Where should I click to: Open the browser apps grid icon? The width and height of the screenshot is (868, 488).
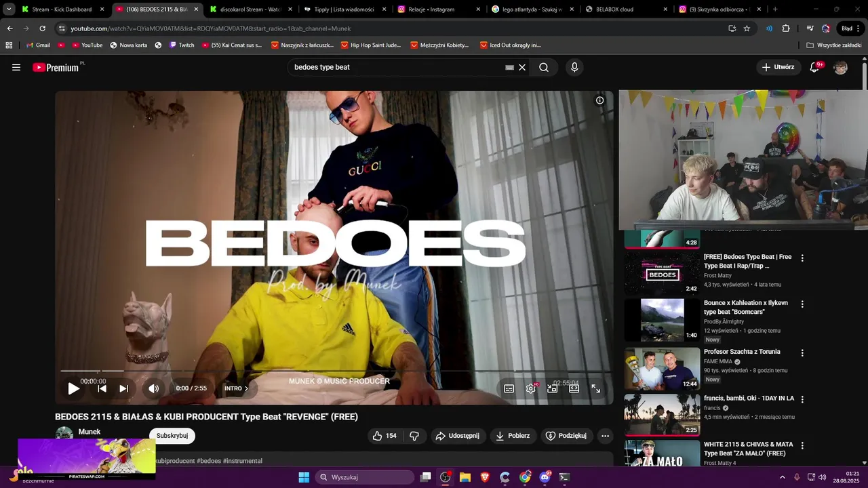pyautogui.click(x=9, y=45)
